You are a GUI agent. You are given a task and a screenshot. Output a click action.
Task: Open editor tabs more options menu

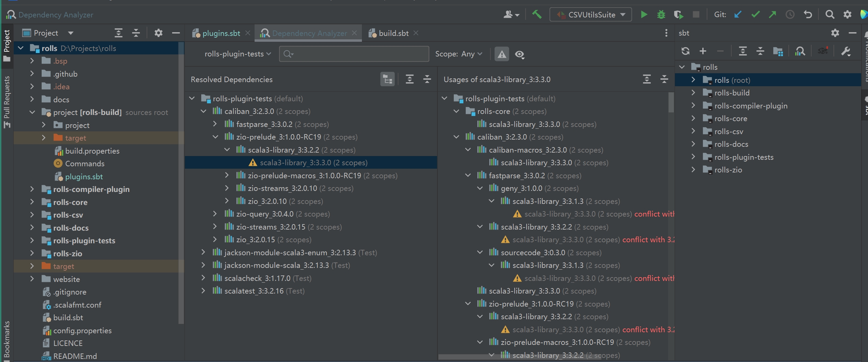[666, 33]
